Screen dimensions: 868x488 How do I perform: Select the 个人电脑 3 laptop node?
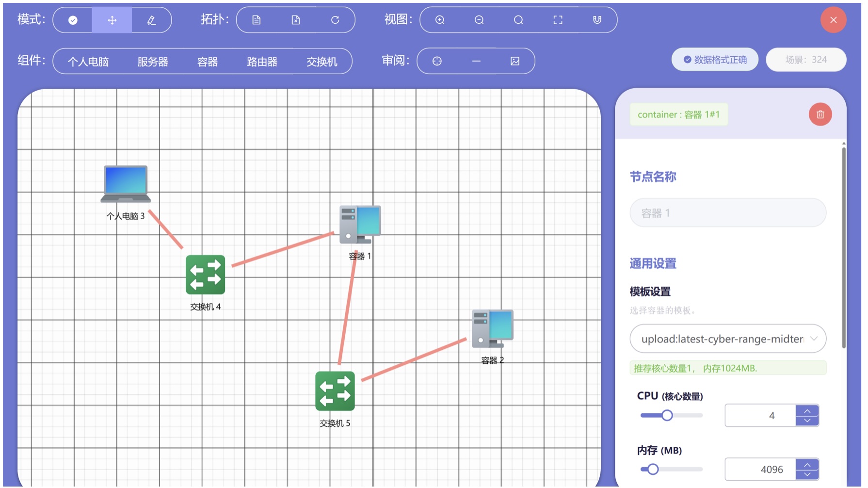[126, 184]
